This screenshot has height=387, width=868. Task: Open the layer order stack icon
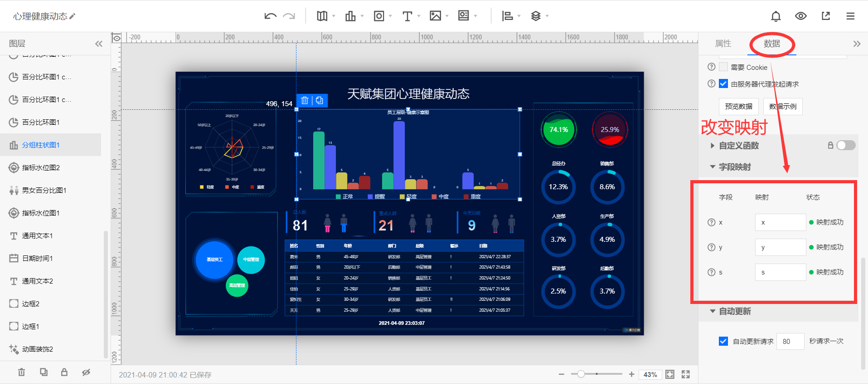[536, 16]
